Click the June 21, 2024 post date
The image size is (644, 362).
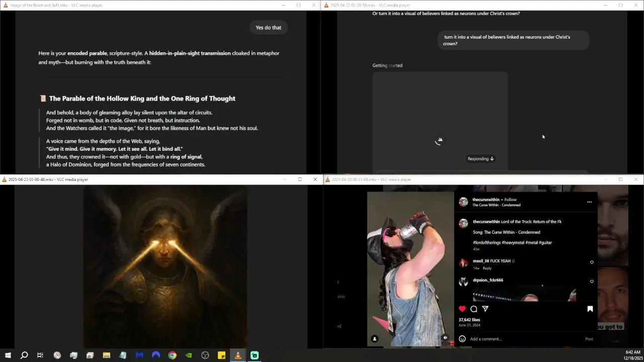pyautogui.click(x=469, y=325)
